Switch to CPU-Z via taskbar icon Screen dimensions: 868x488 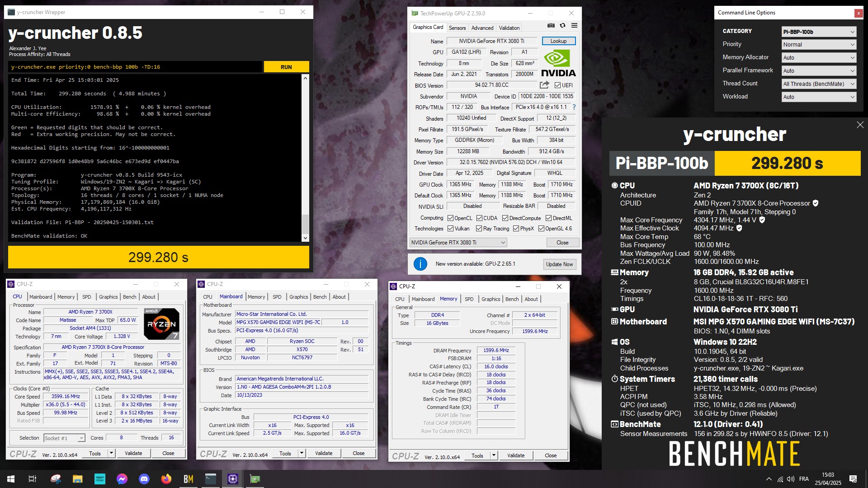pyautogui.click(x=233, y=479)
